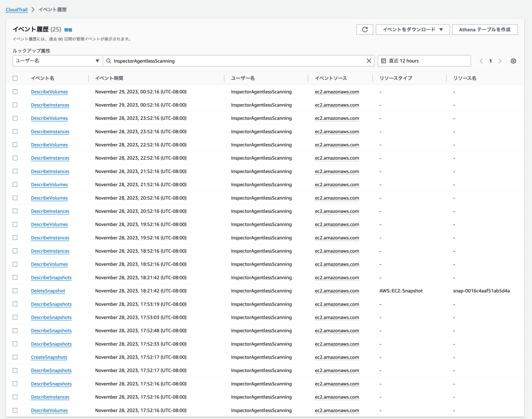Screen dimensions: 532x419
Task: Open the DeleteSnapshot event details
Action: tap(48, 291)
